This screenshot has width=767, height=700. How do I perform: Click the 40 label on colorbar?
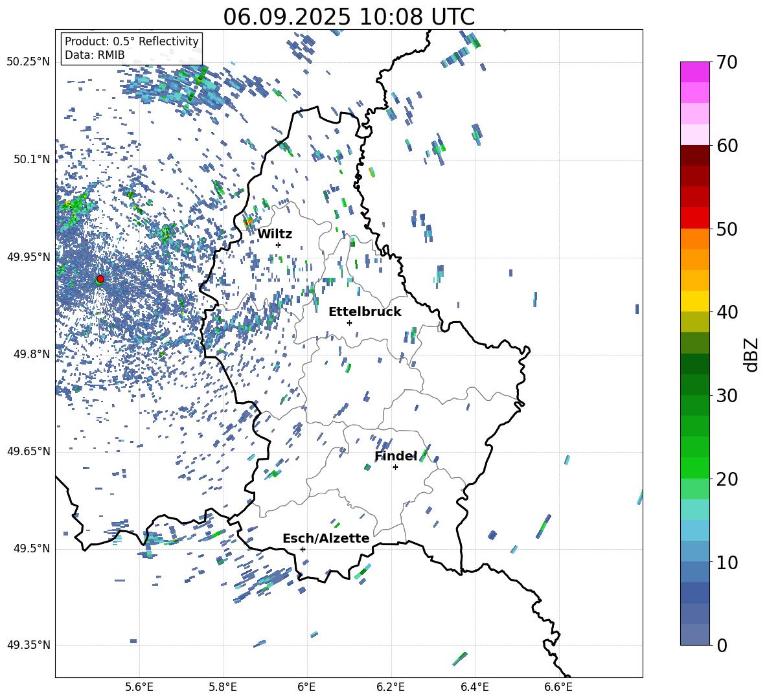[727, 312]
